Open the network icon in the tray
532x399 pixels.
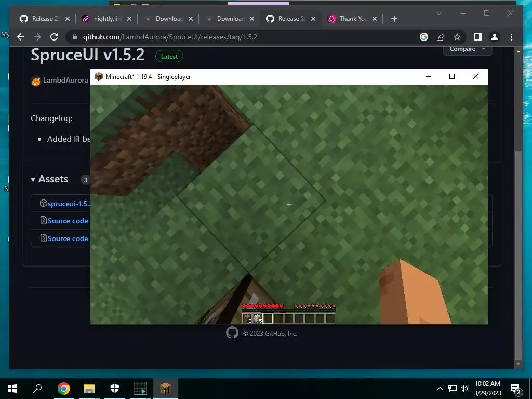click(x=453, y=389)
